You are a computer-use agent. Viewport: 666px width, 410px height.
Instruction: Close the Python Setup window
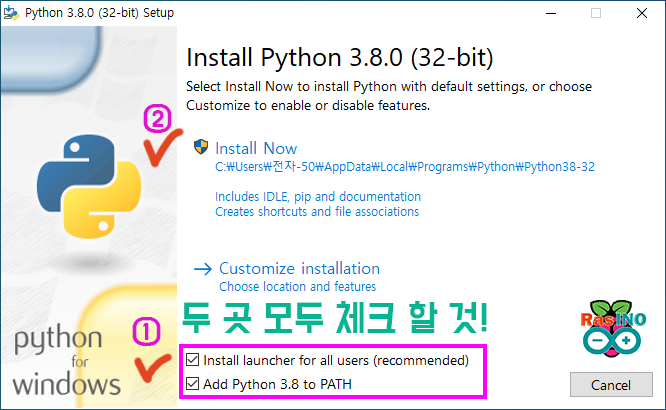(642, 13)
